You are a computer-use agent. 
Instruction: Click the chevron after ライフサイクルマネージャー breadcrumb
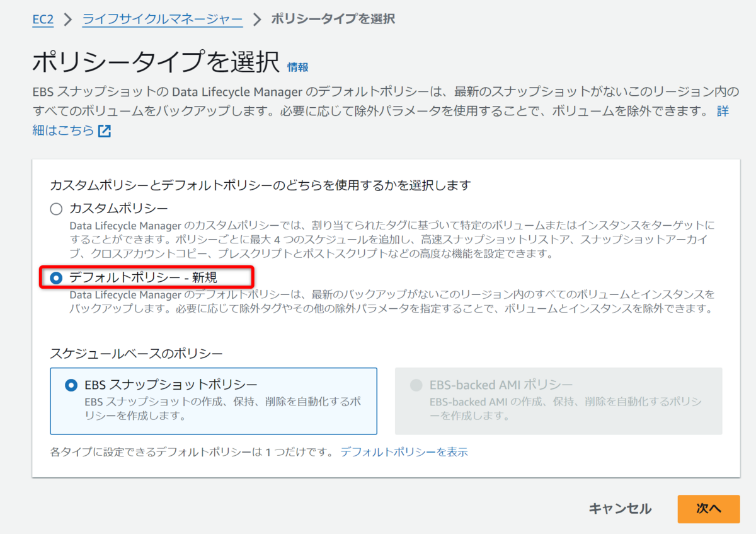pos(256,20)
